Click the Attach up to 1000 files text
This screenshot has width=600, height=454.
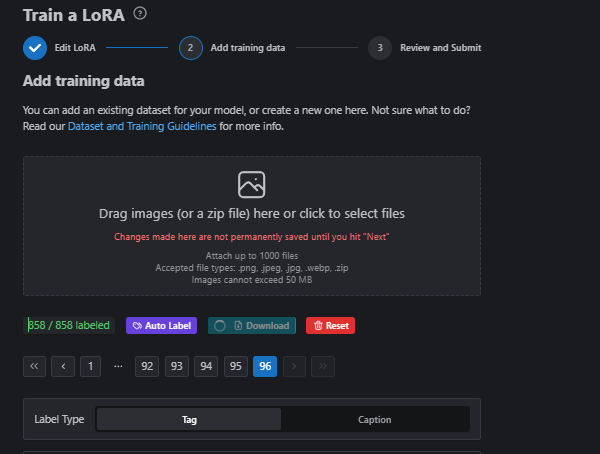coord(252,256)
